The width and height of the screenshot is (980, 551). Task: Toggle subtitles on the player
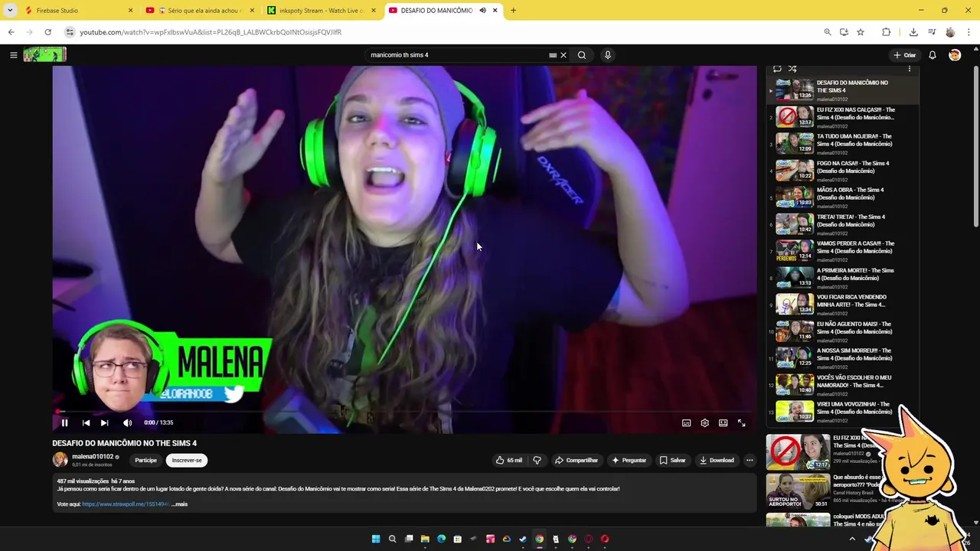687,422
